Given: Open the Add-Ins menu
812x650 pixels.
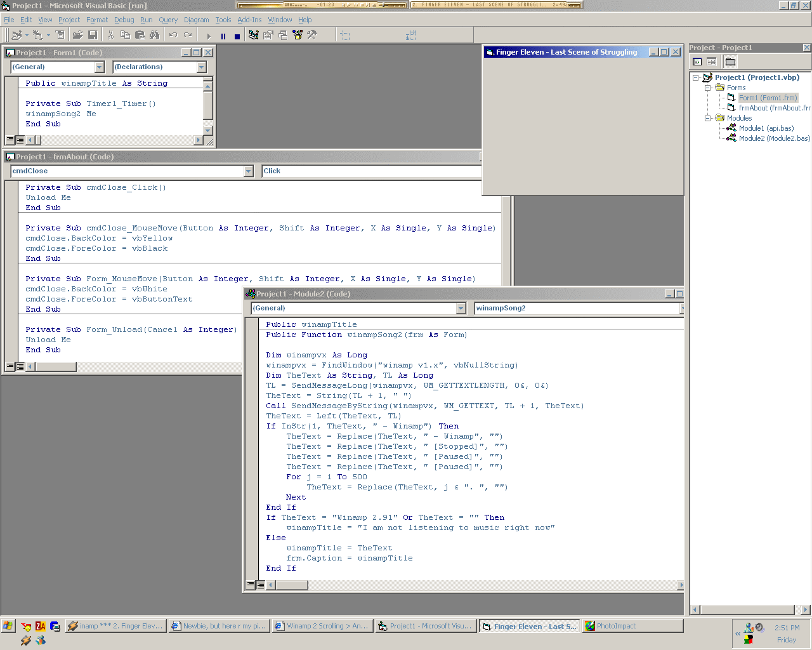Looking at the screenshot, I should (249, 20).
